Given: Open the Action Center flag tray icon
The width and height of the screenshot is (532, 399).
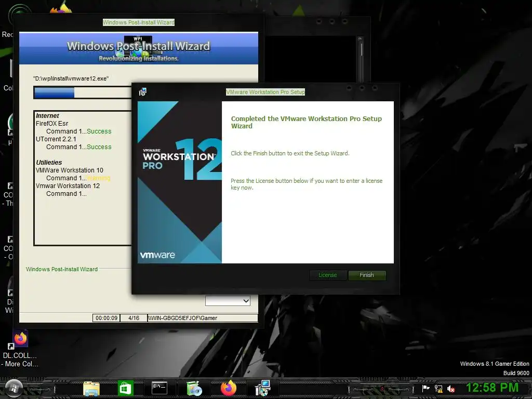Looking at the screenshot, I should click(x=425, y=389).
